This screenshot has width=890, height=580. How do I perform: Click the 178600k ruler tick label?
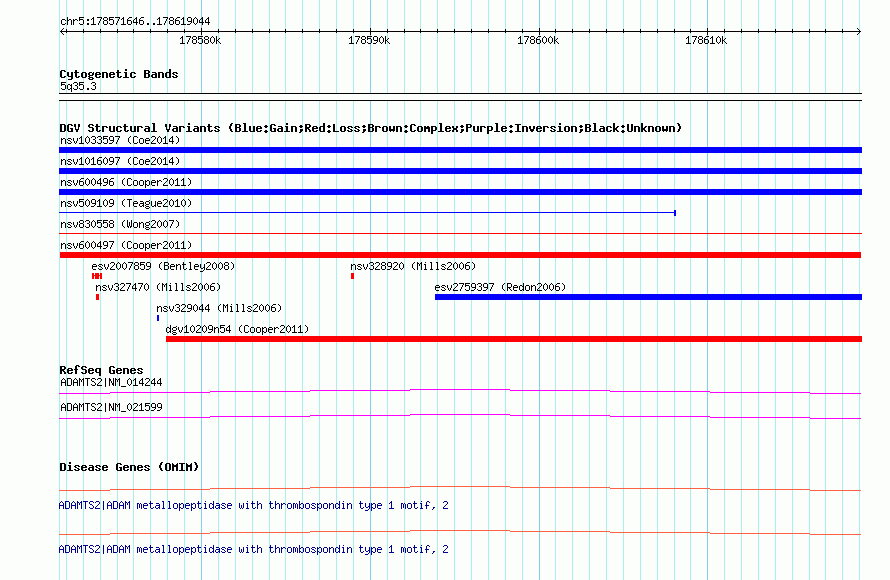click(538, 40)
